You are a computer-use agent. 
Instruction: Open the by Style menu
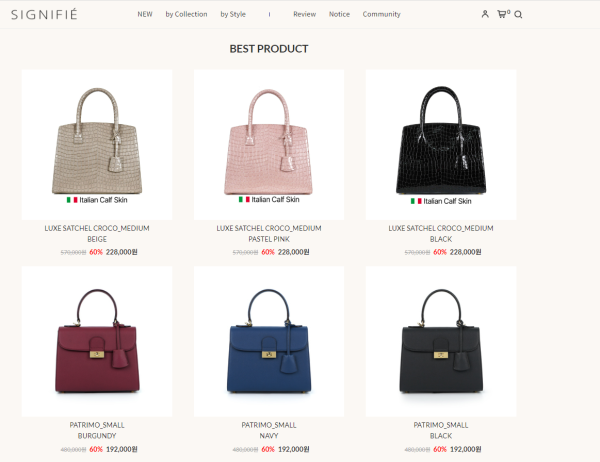(x=233, y=14)
